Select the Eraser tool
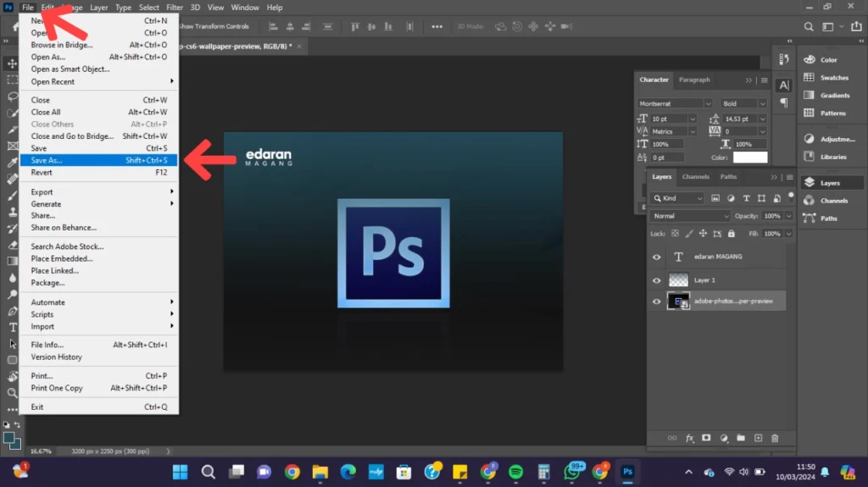This screenshot has width=868, height=487. tap(12, 245)
